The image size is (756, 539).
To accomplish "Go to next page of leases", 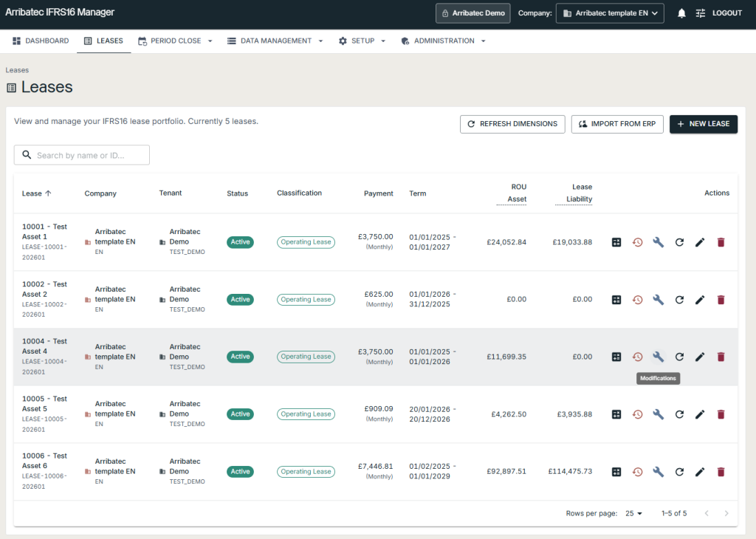I will tap(726, 513).
